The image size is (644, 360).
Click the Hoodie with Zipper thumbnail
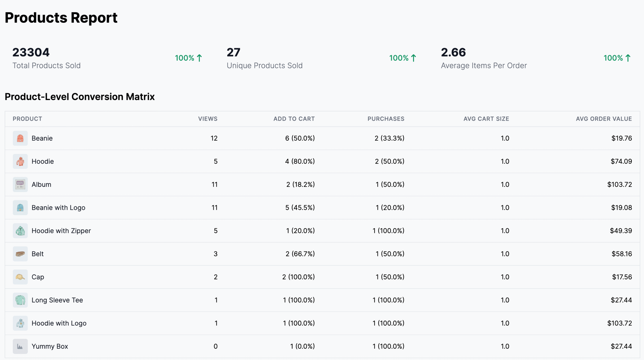pyautogui.click(x=20, y=231)
